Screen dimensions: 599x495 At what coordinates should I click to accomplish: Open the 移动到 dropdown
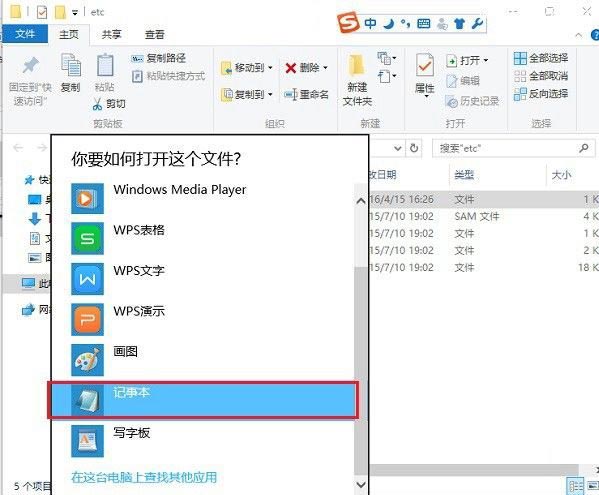tap(247, 68)
